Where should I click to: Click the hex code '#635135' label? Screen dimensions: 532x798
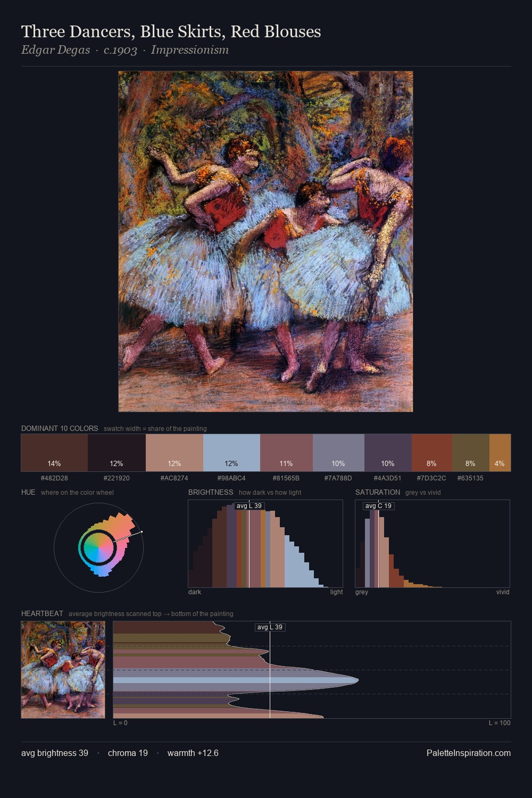tap(470, 478)
